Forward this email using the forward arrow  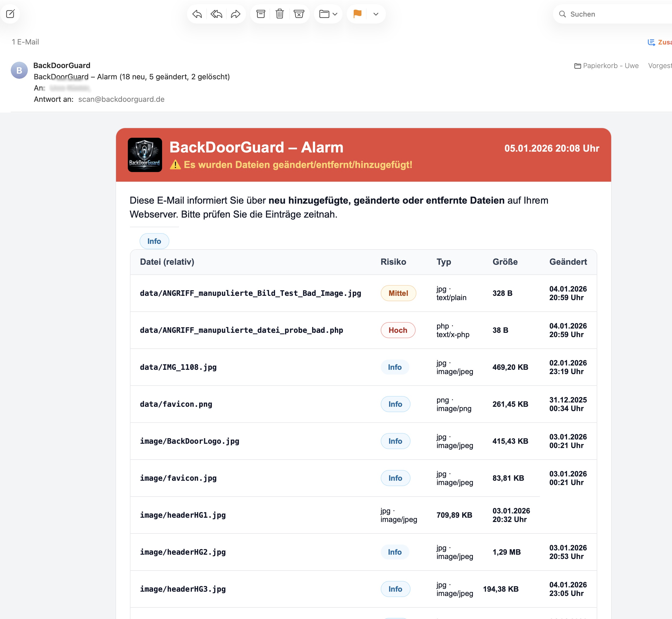[235, 14]
